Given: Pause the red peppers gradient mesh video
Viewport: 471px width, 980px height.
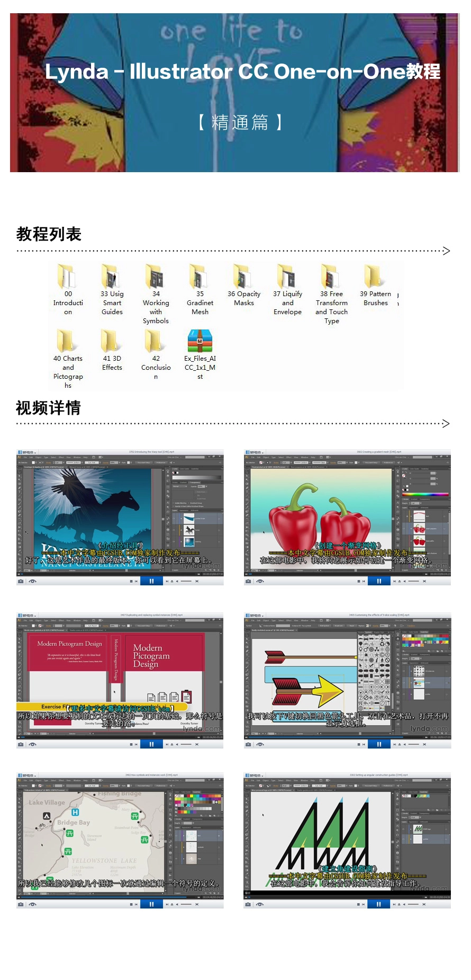Looking at the screenshot, I should (379, 581).
